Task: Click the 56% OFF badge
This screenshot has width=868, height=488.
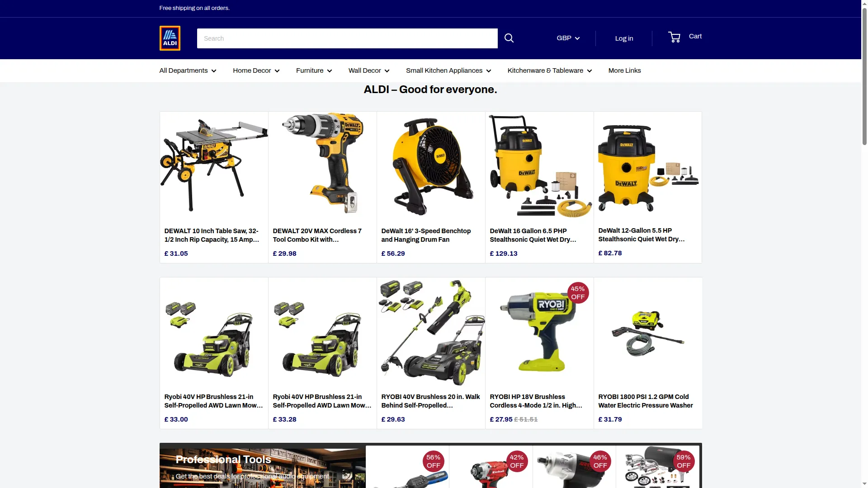Action: coord(433,461)
